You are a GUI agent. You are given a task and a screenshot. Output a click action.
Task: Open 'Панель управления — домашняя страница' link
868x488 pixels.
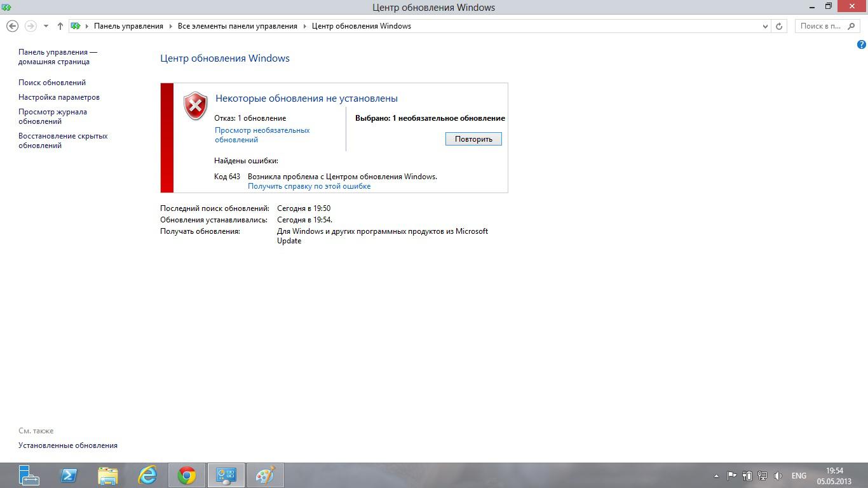click(x=58, y=57)
